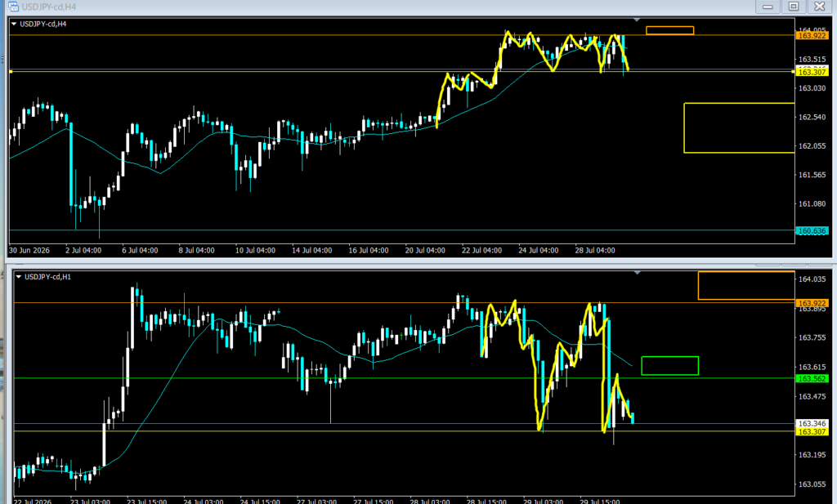Select orange rectangle at top of H1 chart
837x504 pixels.
[x=746, y=285]
